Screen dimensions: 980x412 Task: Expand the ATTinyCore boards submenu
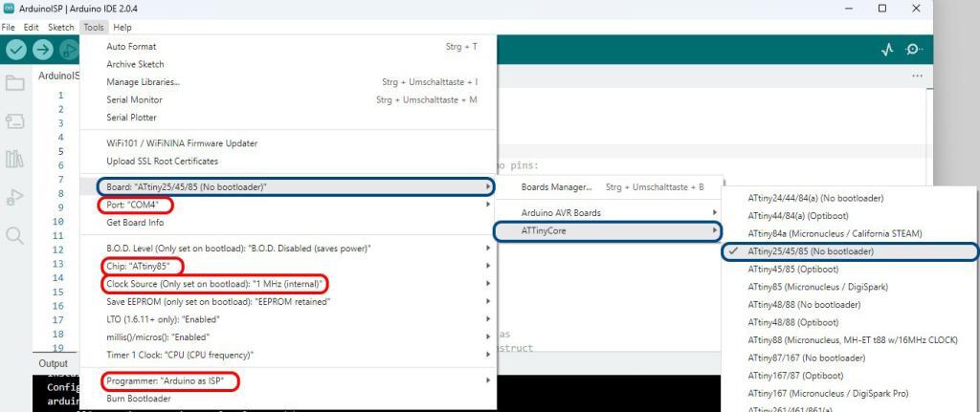tap(608, 231)
